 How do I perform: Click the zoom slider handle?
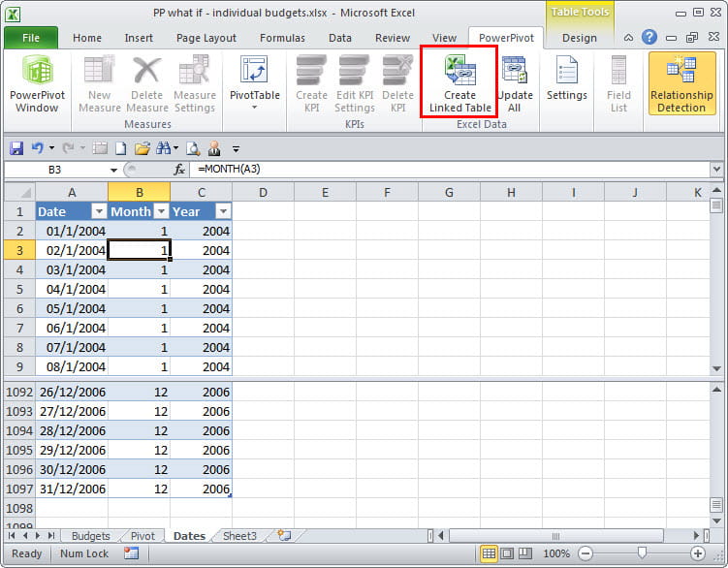(641, 553)
